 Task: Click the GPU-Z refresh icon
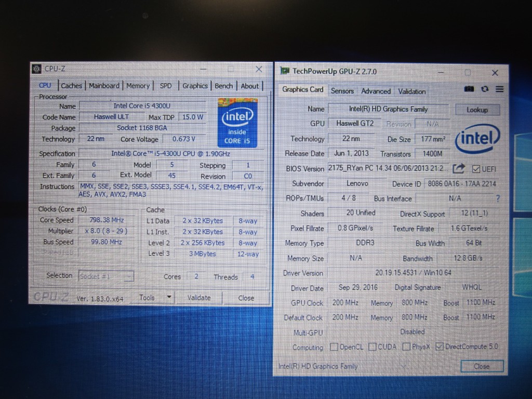[x=485, y=89]
